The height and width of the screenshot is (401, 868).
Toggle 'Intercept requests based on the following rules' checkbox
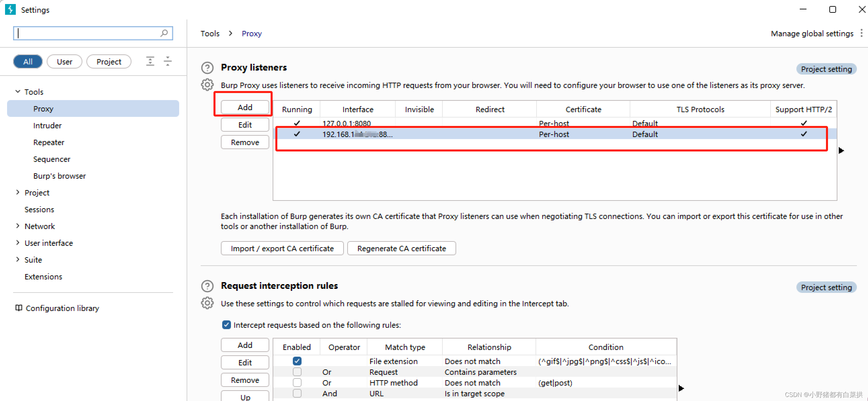coord(227,325)
